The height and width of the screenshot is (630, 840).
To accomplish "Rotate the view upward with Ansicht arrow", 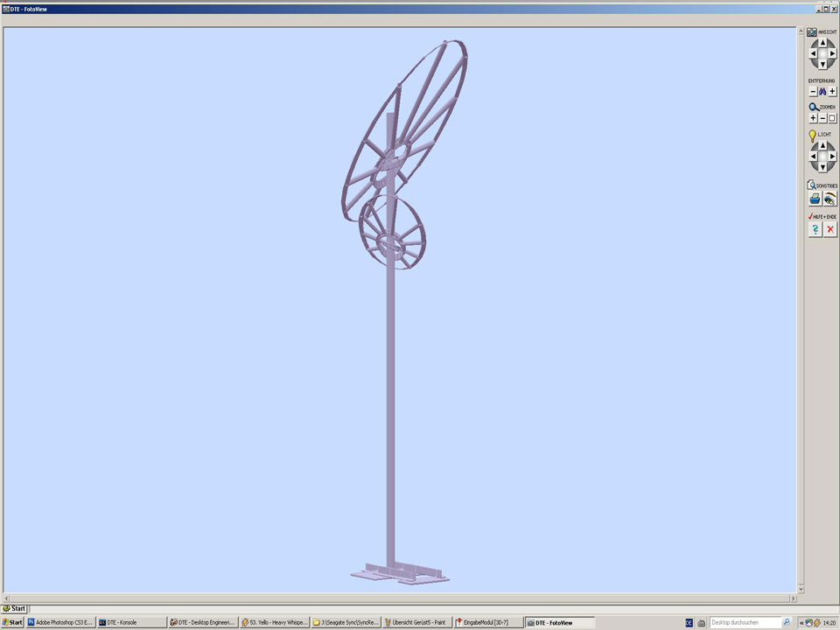I will tap(822, 42).
